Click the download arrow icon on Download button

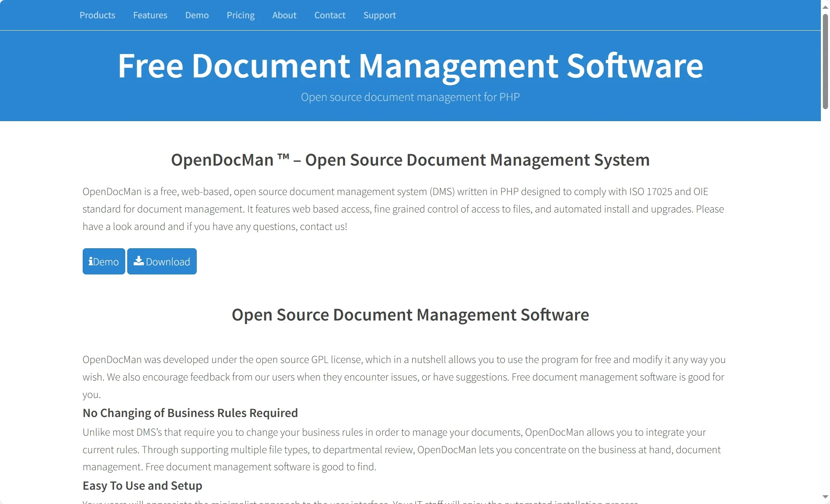[x=138, y=261]
